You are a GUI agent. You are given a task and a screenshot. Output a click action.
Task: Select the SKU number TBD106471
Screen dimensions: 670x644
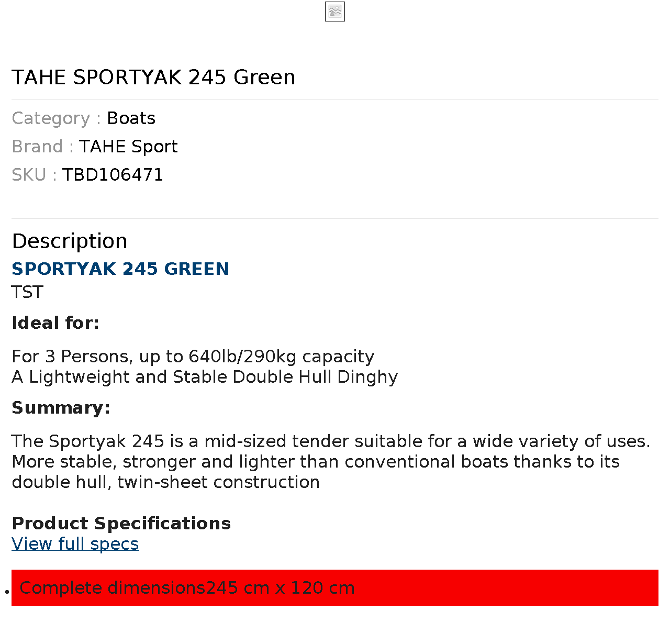[113, 175]
